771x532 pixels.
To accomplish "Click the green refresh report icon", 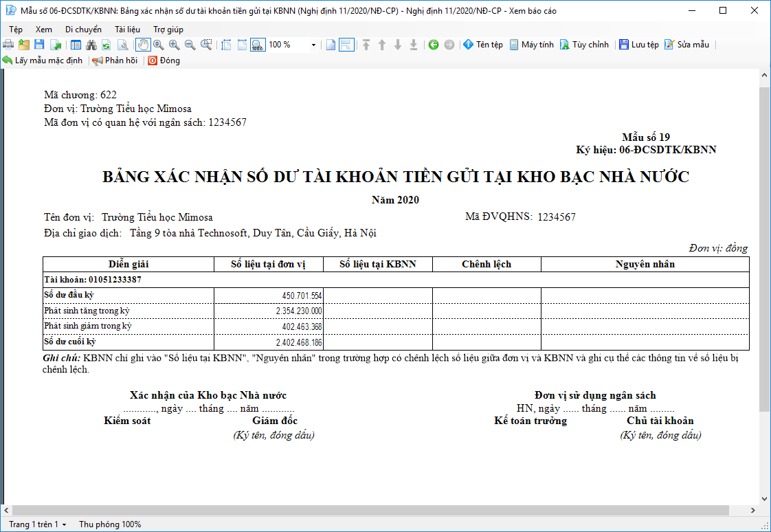I will [107, 45].
